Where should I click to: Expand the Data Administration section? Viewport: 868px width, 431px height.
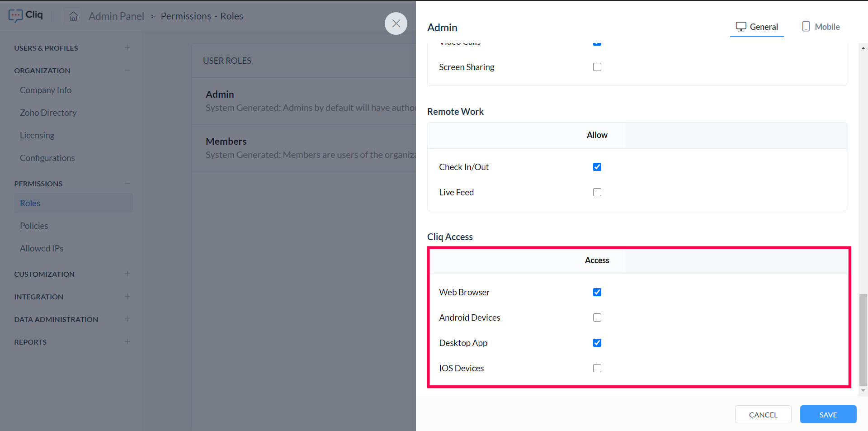(127, 319)
